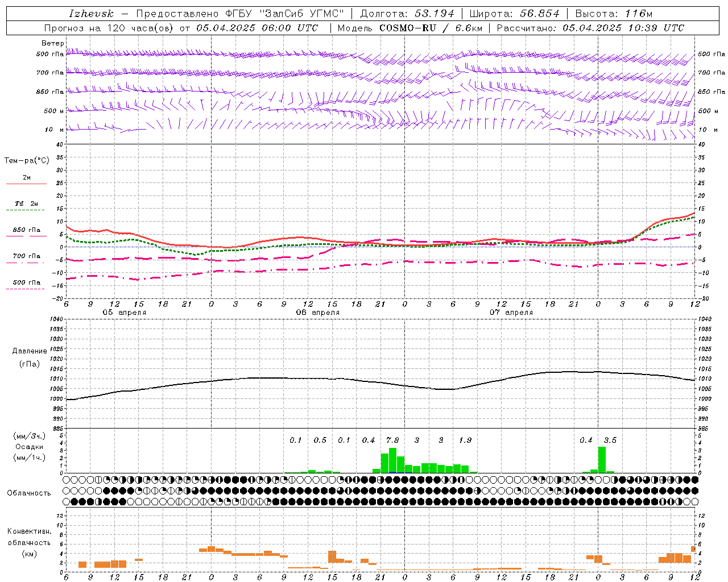Click the line sample under 2м legend

pos(26,184)
